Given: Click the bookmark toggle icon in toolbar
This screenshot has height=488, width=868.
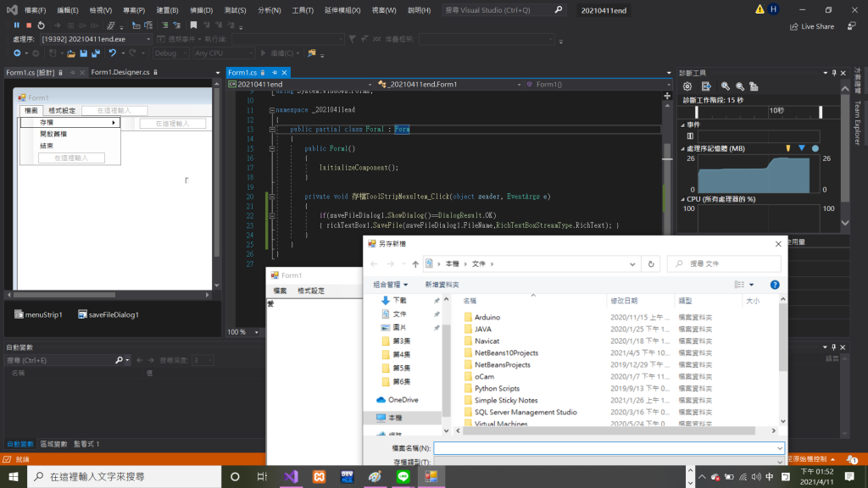Looking at the screenshot, I should [193, 25].
